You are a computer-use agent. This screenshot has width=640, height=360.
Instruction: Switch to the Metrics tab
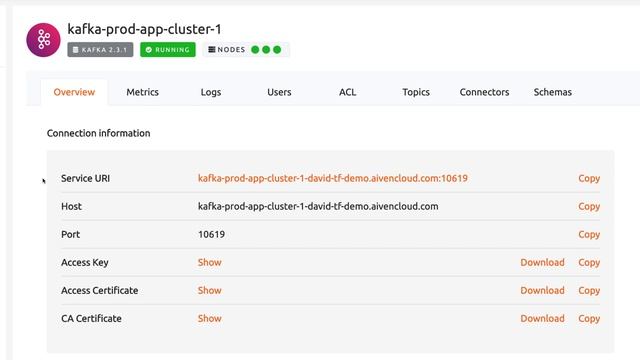tap(142, 92)
